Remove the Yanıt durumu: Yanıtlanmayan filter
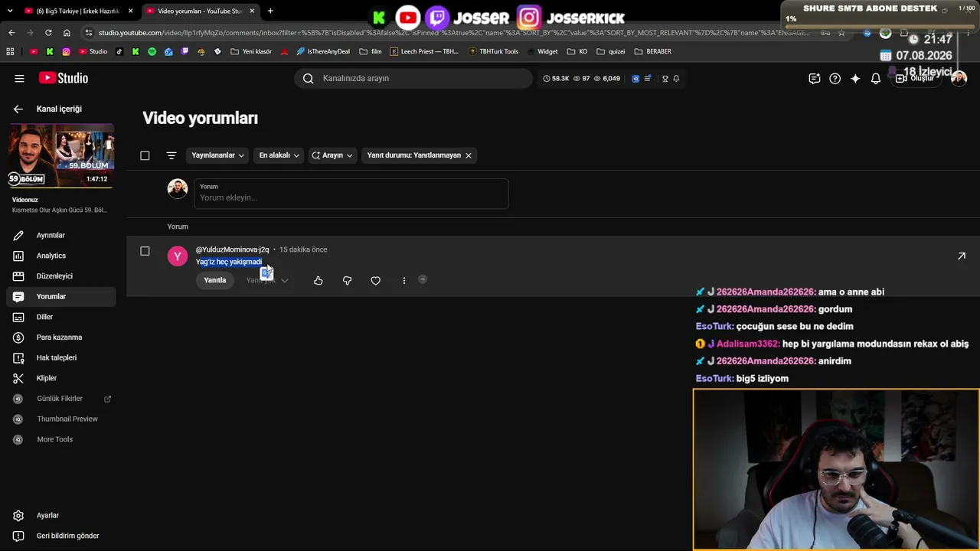 (x=469, y=155)
